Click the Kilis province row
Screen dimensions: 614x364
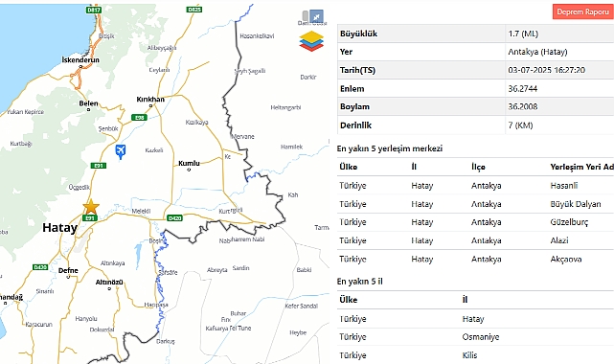click(x=475, y=355)
